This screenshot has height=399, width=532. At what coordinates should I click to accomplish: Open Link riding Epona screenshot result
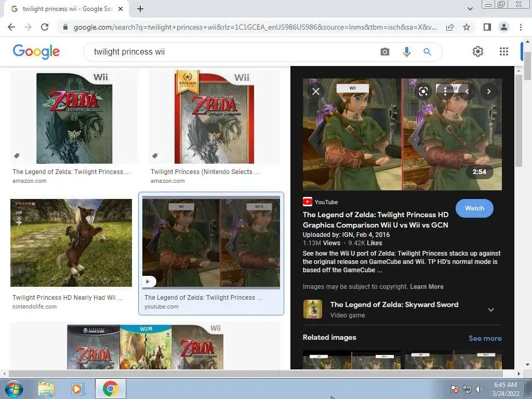click(x=71, y=243)
